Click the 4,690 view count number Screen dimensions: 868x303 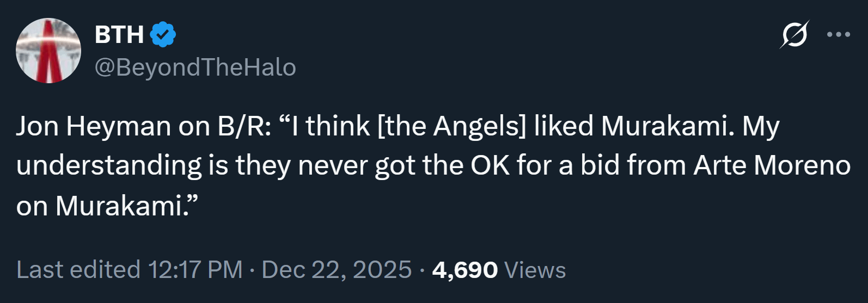pos(464,270)
